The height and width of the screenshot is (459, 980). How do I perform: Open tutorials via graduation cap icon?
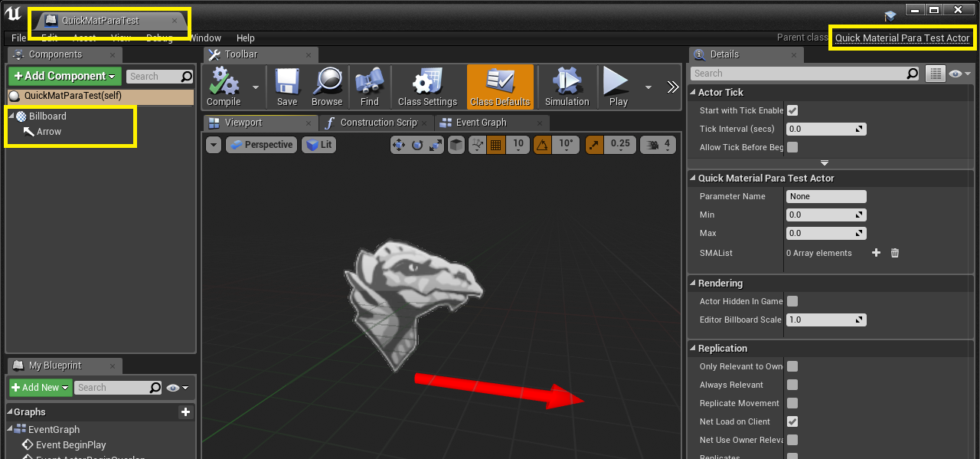tap(890, 16)
